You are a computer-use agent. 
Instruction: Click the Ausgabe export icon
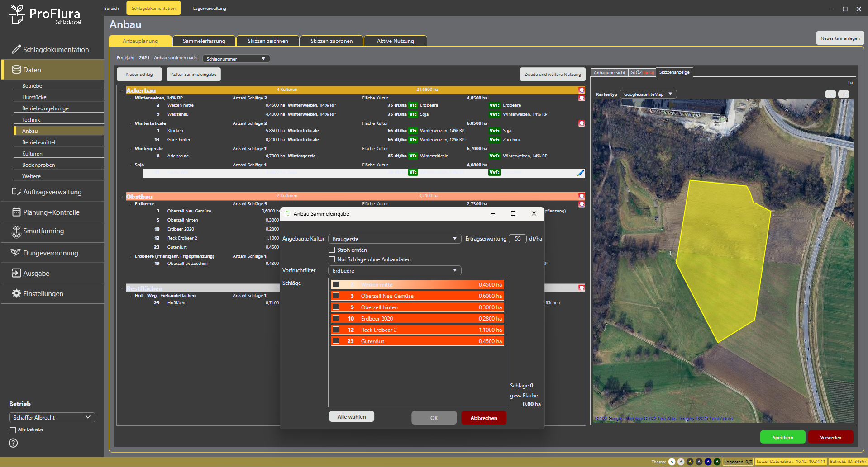coord(16,273)
